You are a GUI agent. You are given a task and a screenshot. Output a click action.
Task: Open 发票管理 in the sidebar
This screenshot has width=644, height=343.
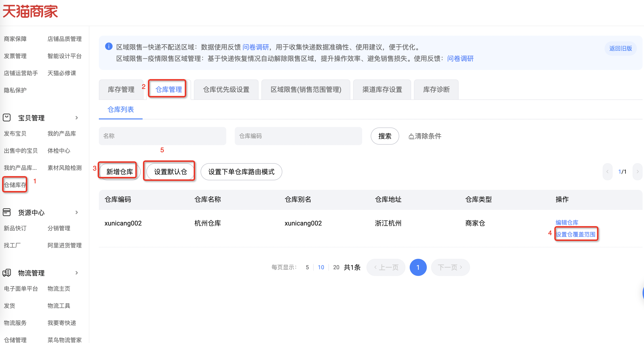15,56
